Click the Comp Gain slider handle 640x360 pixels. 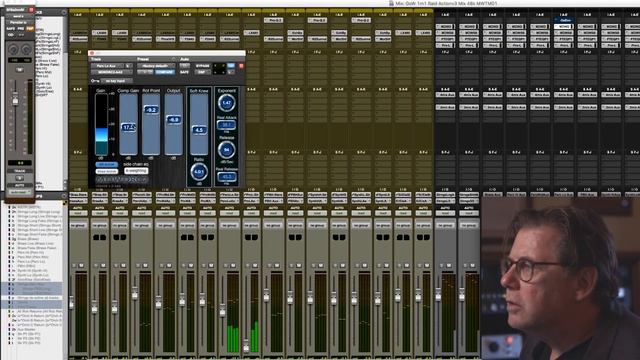[128, 127]
